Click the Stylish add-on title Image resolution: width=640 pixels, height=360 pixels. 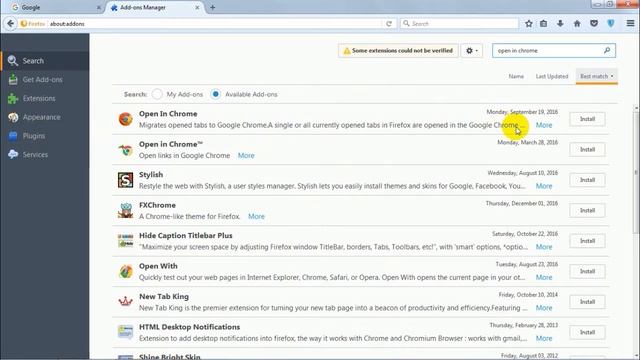point(151,175)
